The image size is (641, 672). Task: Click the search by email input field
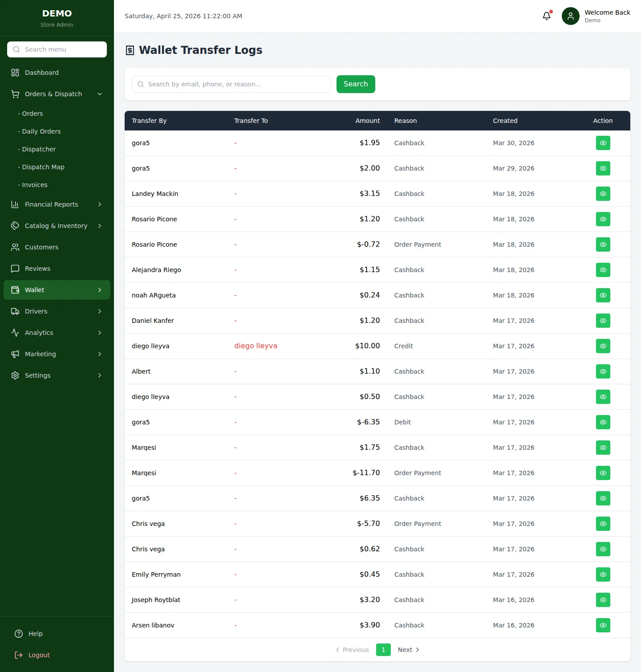coord(231,84)
